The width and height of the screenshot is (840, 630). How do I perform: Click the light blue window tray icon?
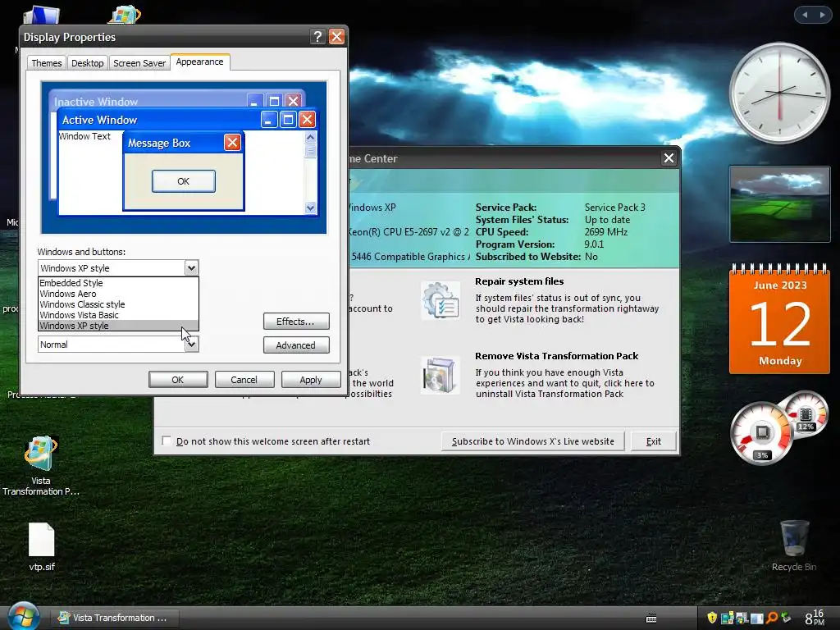click(x=757, y=619)
